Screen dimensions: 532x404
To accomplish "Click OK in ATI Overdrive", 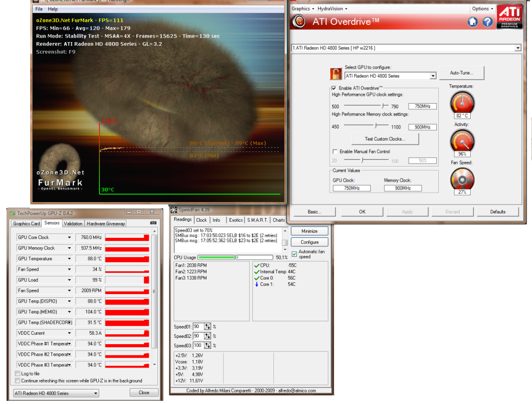I will pyautogui.click(x=362, y=212).
